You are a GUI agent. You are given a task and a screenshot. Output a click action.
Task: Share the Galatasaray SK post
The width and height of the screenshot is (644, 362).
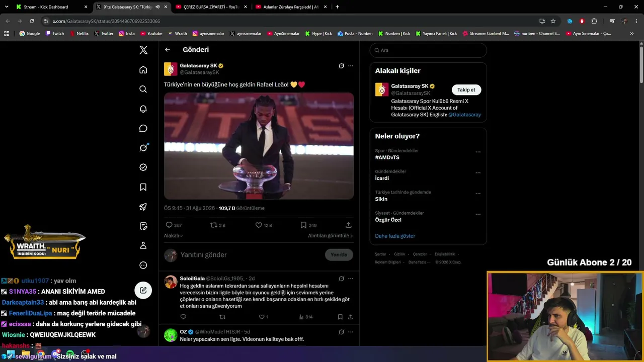(349, 225)
